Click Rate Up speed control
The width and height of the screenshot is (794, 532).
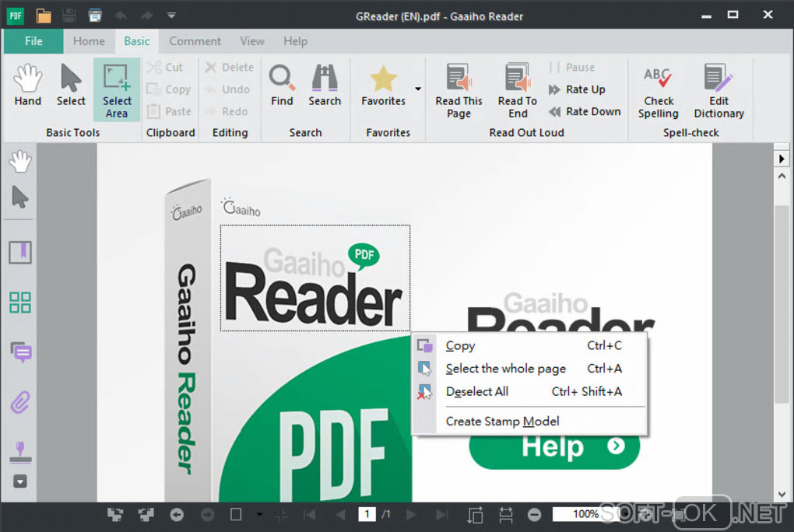coord(577,89)
